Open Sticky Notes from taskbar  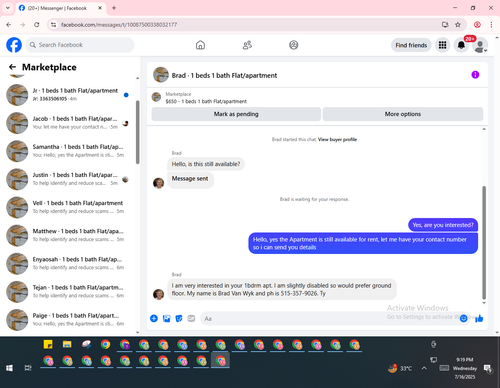click(x=48, y=344)
